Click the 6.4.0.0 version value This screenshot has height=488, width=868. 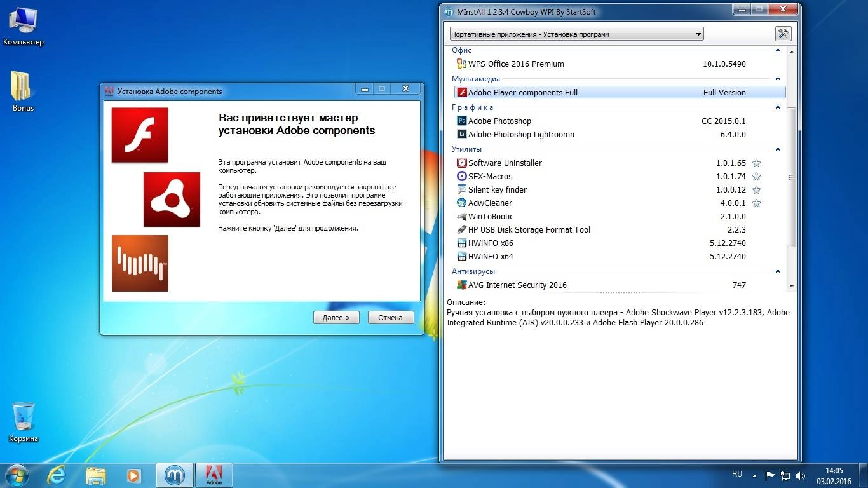click(733, 134)
